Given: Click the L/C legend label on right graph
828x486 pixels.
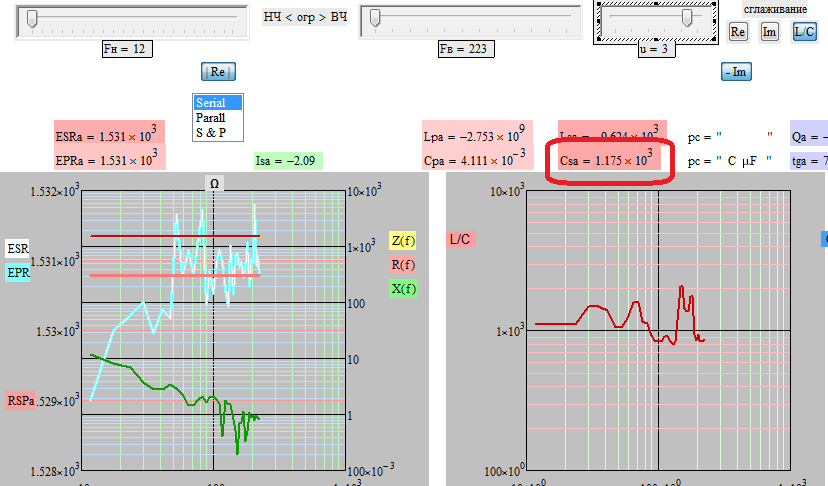Looking at the screenshot, I should [461, 239].
